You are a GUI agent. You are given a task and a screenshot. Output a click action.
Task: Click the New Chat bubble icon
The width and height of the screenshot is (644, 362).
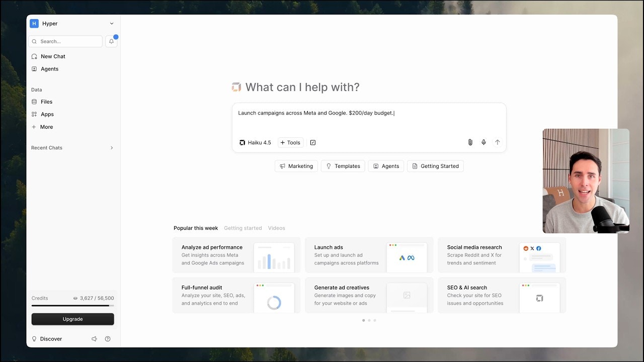point(34,56)
